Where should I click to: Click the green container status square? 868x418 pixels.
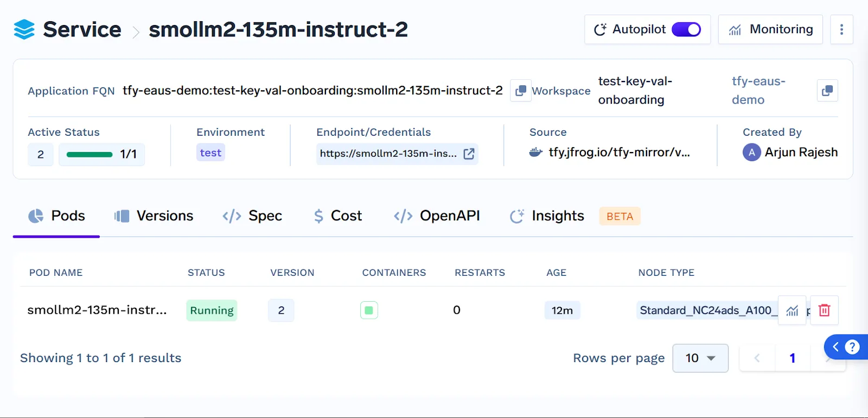pyautogui.click(x=369, y=311)
